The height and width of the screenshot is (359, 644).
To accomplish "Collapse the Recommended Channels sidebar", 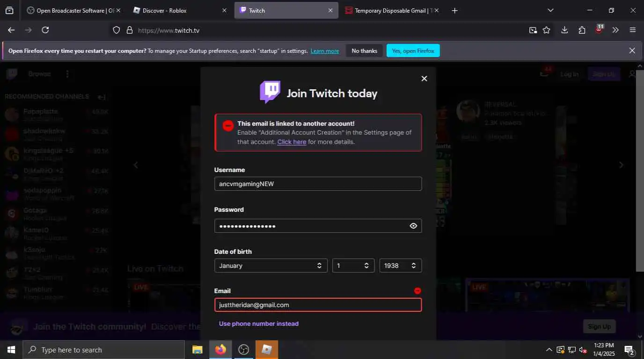I will coord(102,97).
